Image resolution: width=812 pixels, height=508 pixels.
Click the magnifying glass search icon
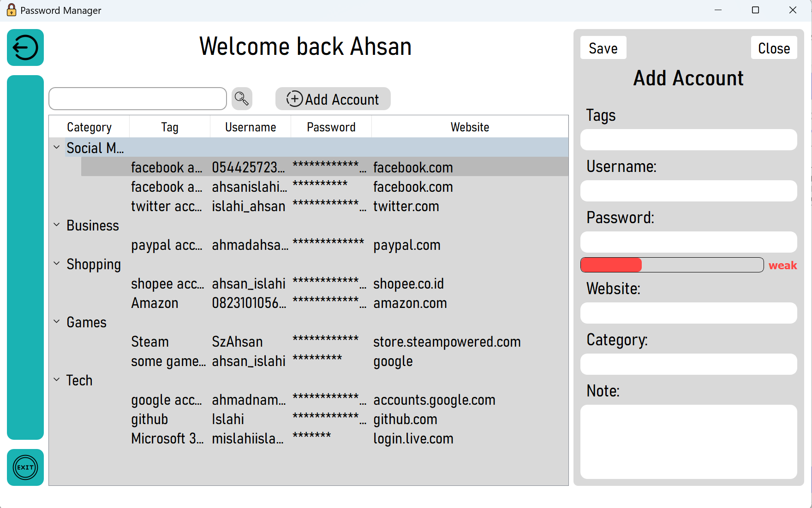tap(242, 99)
